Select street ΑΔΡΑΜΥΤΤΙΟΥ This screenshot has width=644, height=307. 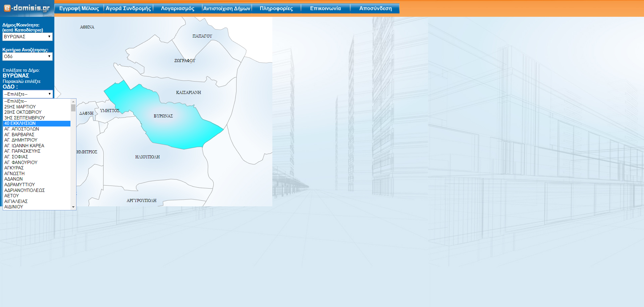point(37,185)
